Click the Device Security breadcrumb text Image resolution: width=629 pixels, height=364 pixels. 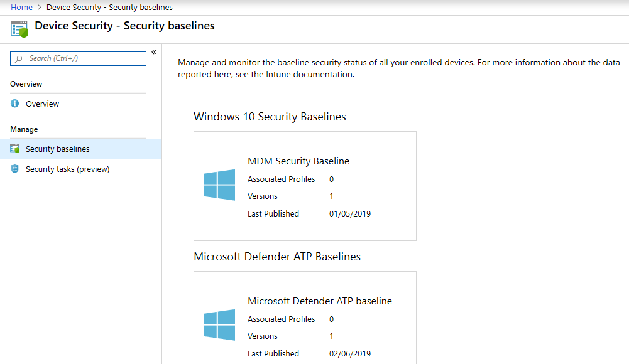109,8
